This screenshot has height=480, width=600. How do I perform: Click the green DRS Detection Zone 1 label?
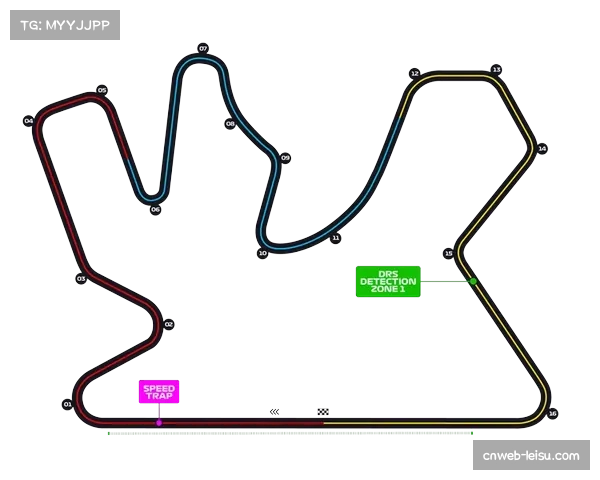[388, 282]
